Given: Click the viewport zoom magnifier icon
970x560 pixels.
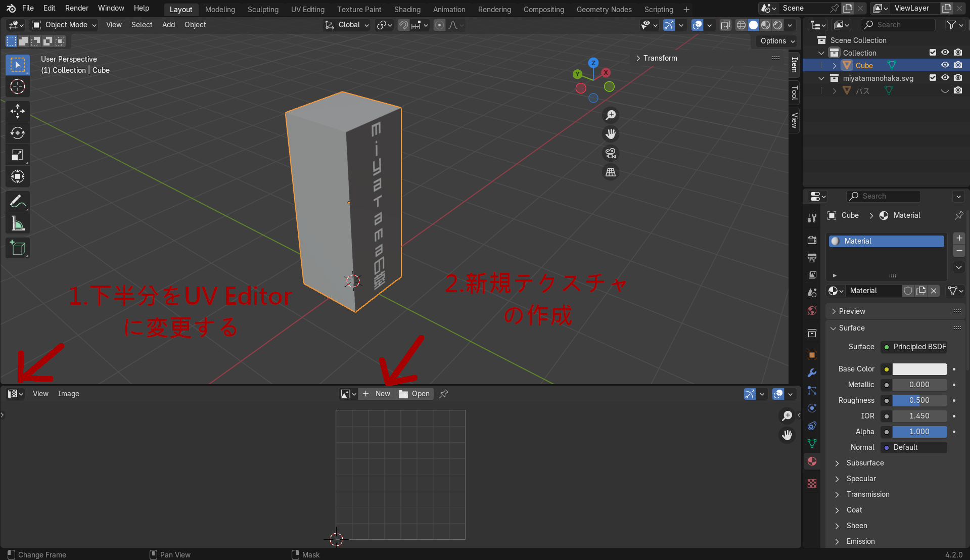Looking at the screenshot, I should (x=611, y=115).
